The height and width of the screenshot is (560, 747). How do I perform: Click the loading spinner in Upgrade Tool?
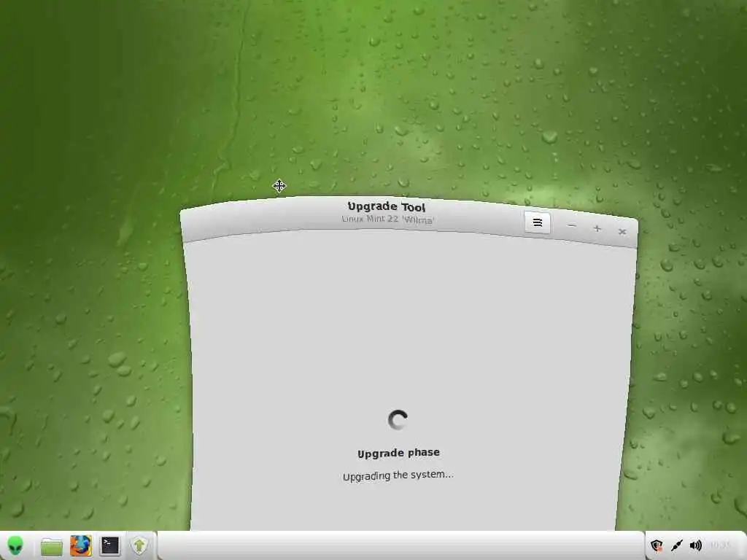(398, 419)
